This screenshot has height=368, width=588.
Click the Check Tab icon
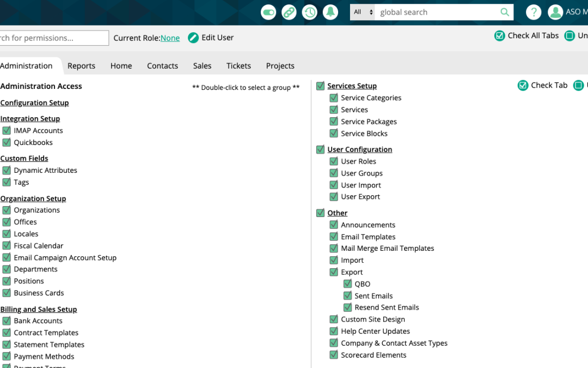coord(523,85)
